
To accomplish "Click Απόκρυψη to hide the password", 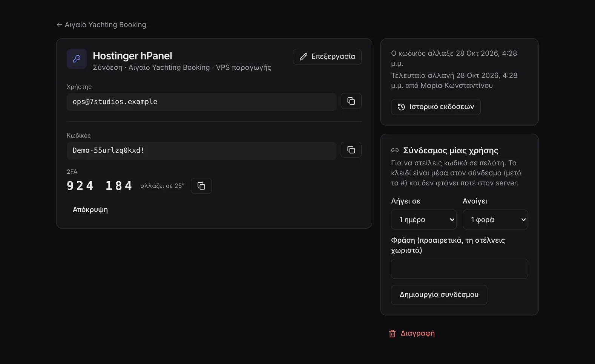I will click(90, 210).
